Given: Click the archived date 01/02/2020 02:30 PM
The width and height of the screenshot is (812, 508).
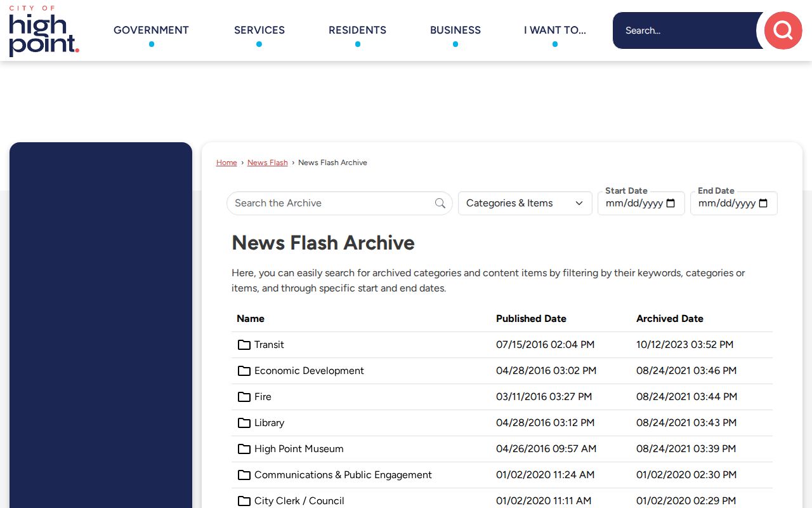Looking at the screenshot, I should tap(686, 475).
